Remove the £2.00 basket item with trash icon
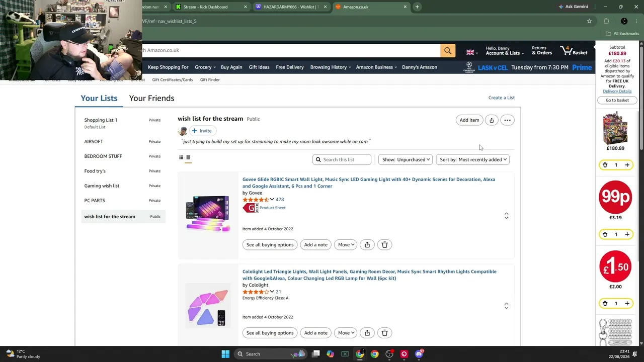This screenshot has height=362, width=644. point(605,303)
